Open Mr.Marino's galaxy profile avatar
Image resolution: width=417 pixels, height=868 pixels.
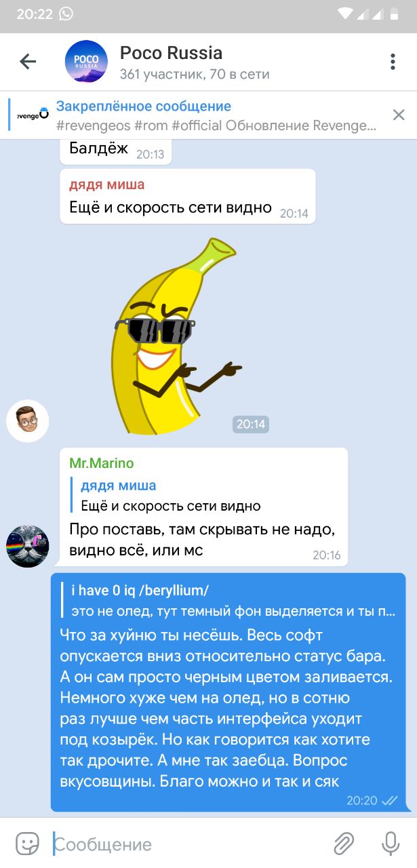click(28, 546)
